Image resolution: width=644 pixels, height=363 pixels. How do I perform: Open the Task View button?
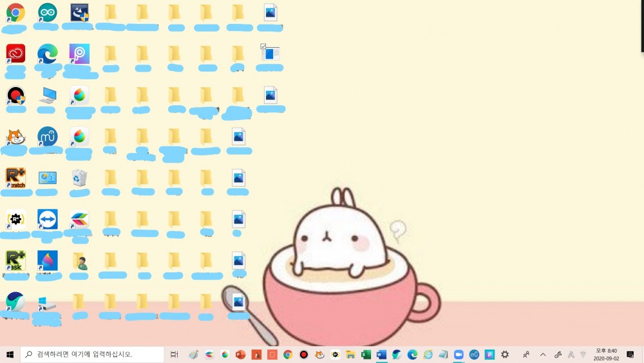pos(174,355)
